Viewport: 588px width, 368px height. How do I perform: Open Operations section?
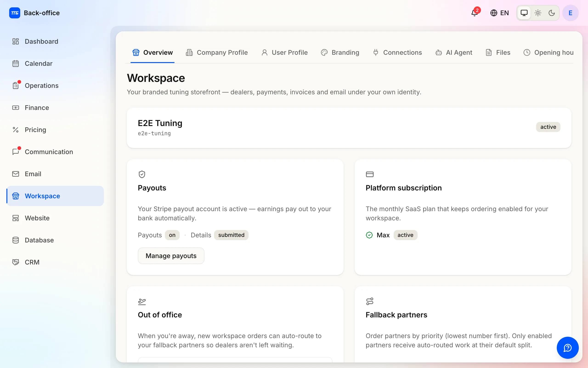pos(55,86)
